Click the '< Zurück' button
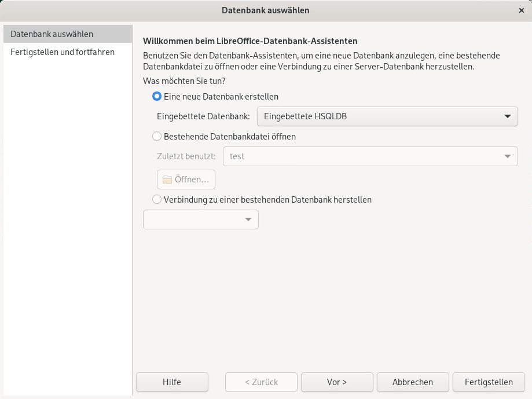 point(261,382)
